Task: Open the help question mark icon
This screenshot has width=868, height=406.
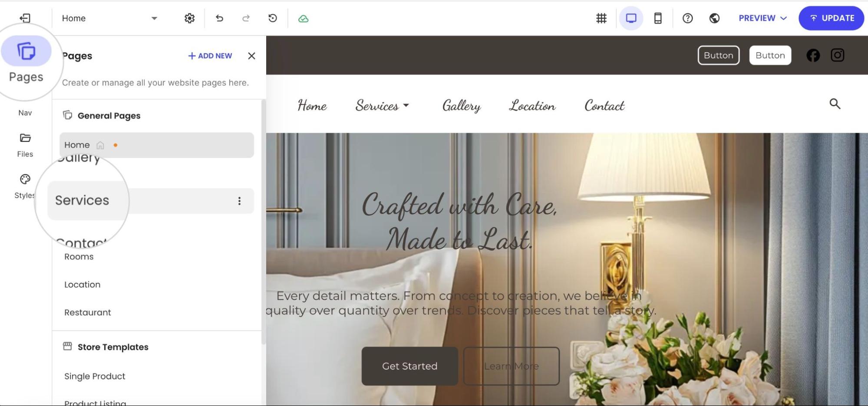Action: pos(687,18)
